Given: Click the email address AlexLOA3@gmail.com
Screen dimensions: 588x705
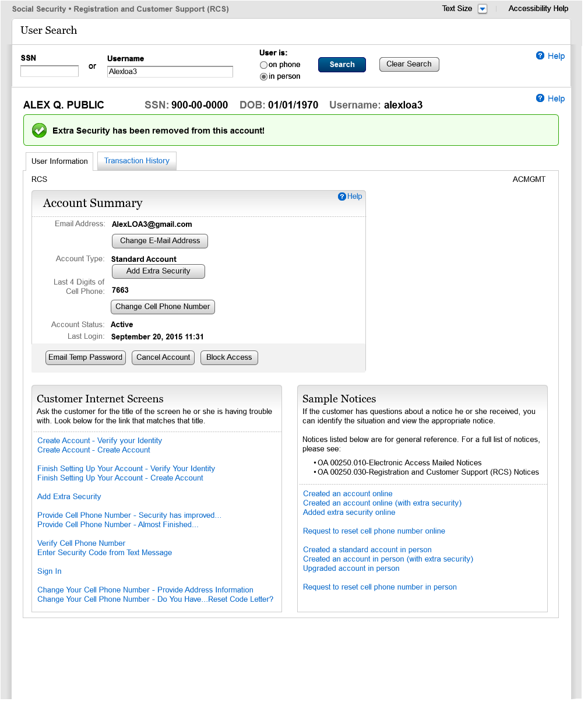Looking at the screenshot, I should point(152,225).
